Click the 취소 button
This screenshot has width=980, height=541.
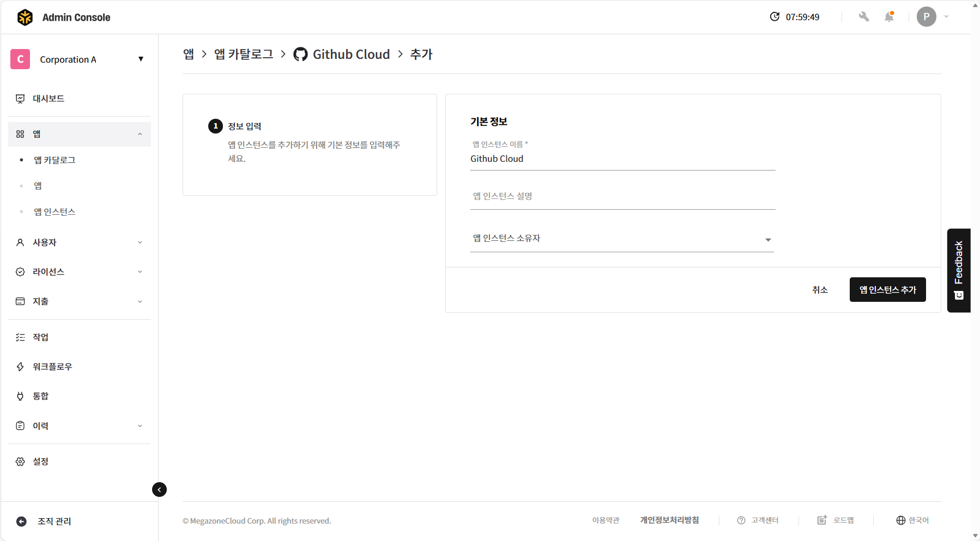coord(820,290)
